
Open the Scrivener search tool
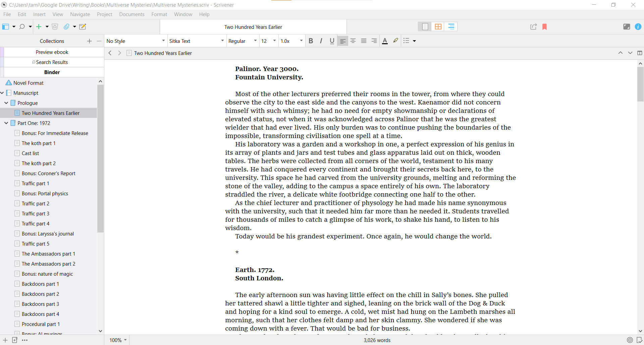22,27
